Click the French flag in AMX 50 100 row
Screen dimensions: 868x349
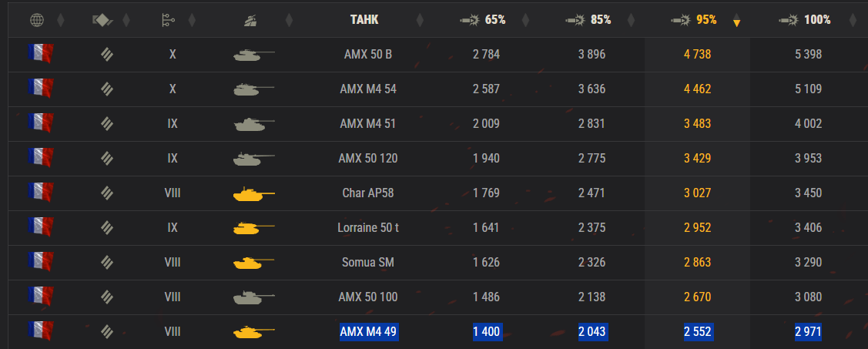40,297
